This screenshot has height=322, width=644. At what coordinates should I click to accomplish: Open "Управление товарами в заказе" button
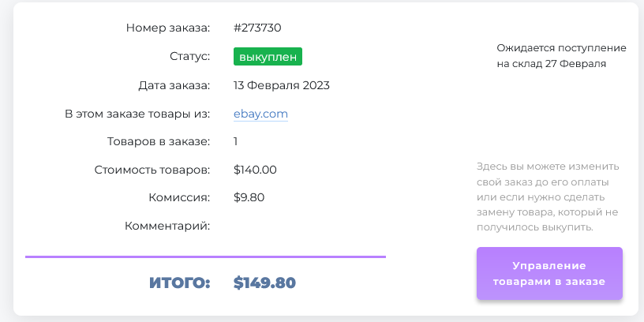(x=549, y=273)
